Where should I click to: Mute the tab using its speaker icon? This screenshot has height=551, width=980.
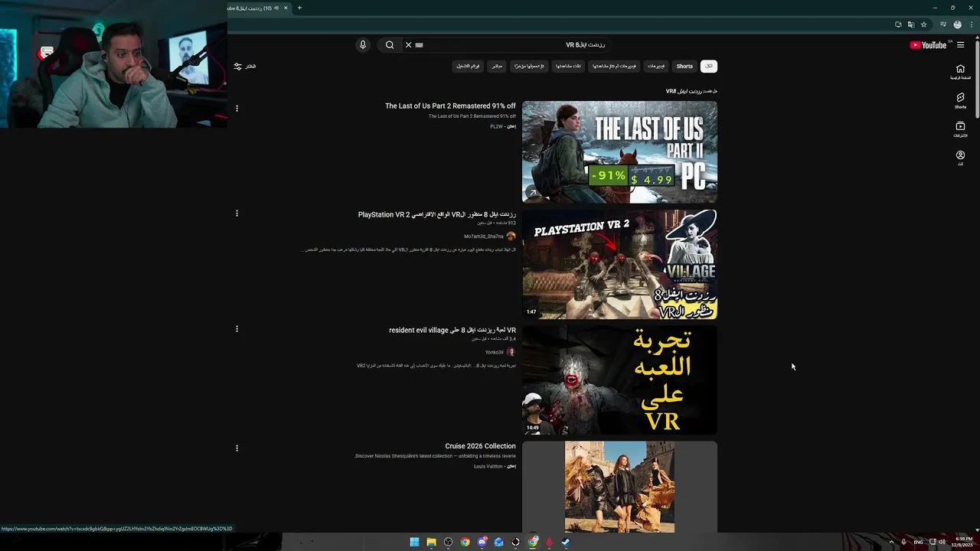[276, 8]
